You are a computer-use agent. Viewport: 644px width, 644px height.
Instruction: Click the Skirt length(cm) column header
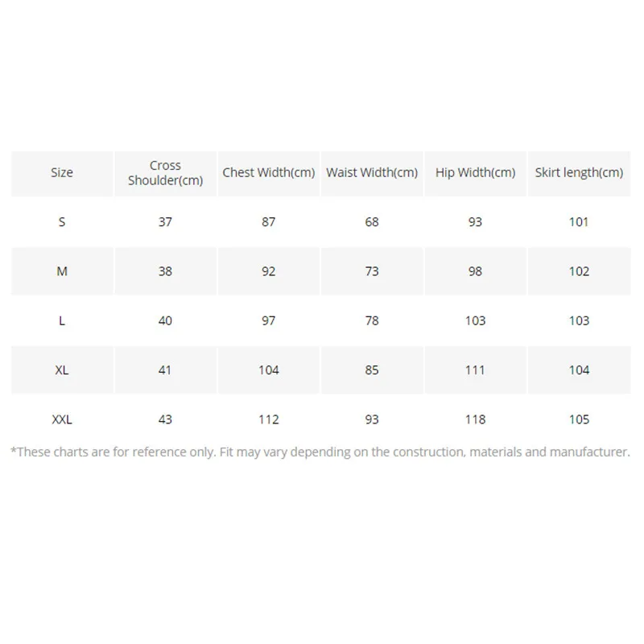(579, 172)
